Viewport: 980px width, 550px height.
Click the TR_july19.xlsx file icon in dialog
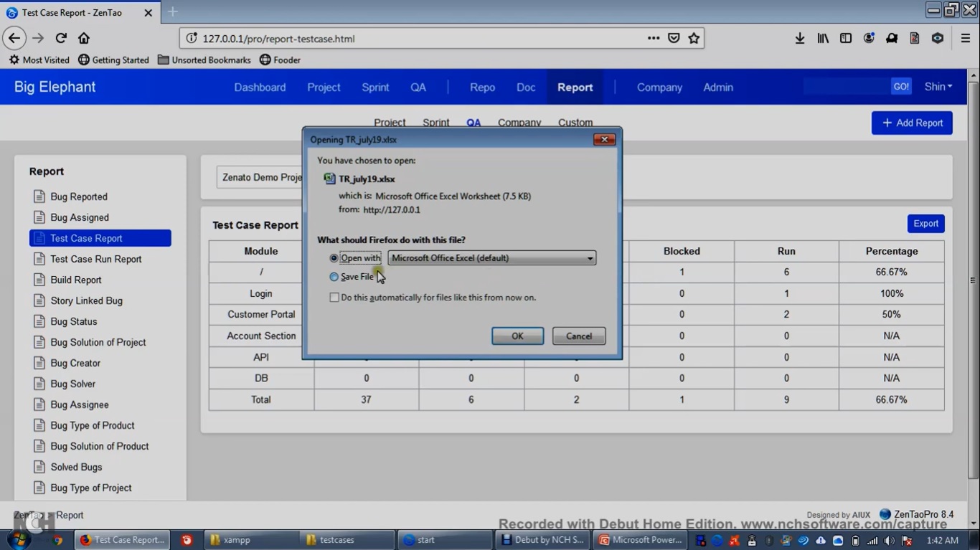329,179
